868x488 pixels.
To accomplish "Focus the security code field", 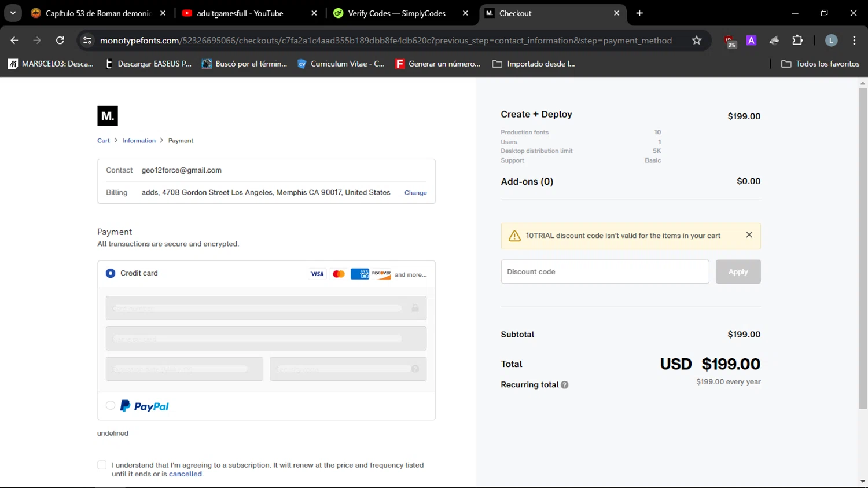I will [348, 369].
